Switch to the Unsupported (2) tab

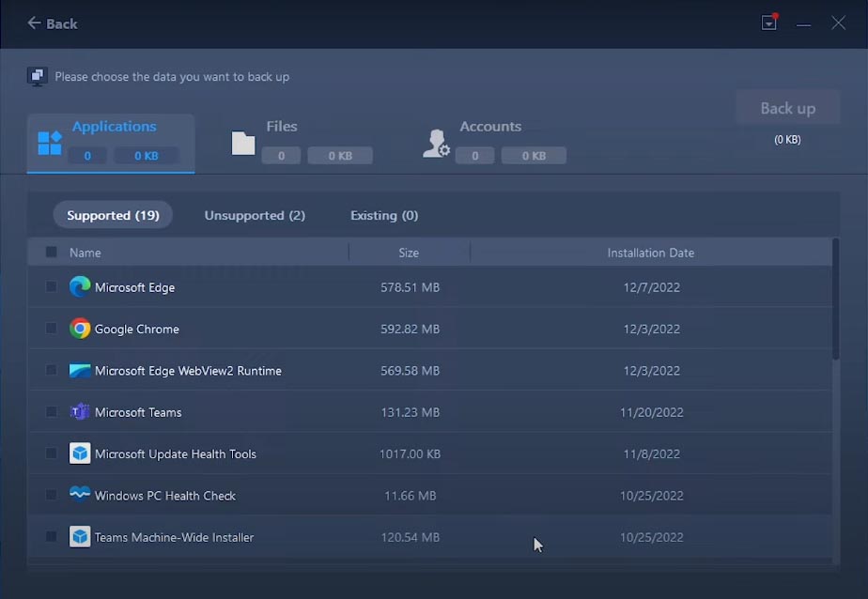tap(255, 215)
